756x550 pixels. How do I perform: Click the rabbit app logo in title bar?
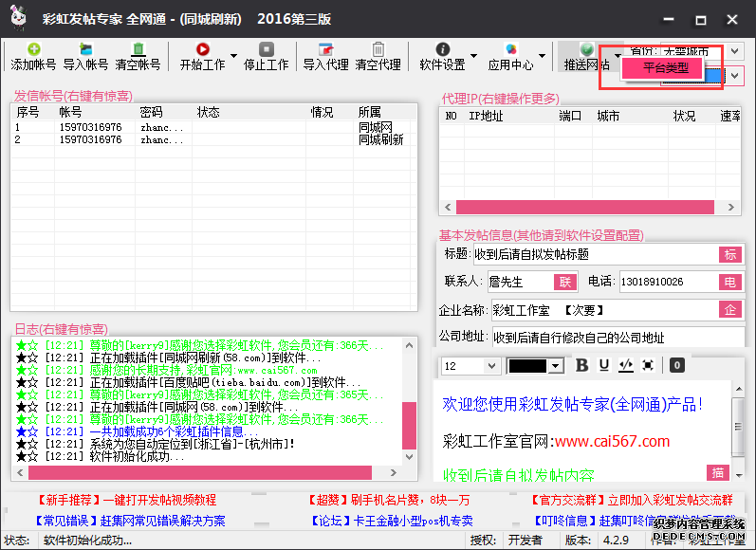pos(18,18)
